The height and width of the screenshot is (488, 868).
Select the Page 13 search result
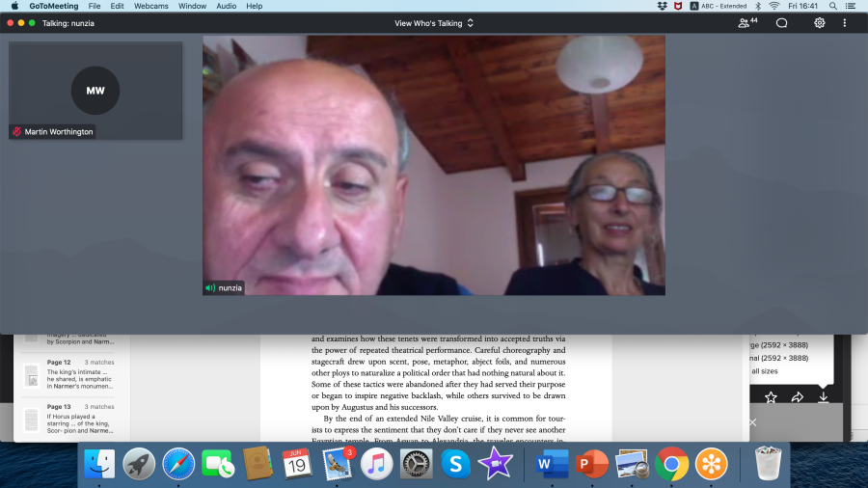68,419
